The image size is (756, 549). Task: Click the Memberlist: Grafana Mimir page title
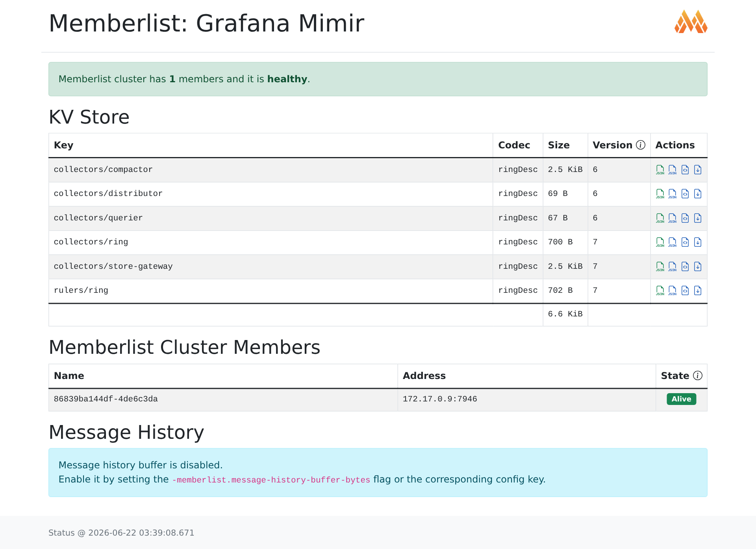[206, 23]
